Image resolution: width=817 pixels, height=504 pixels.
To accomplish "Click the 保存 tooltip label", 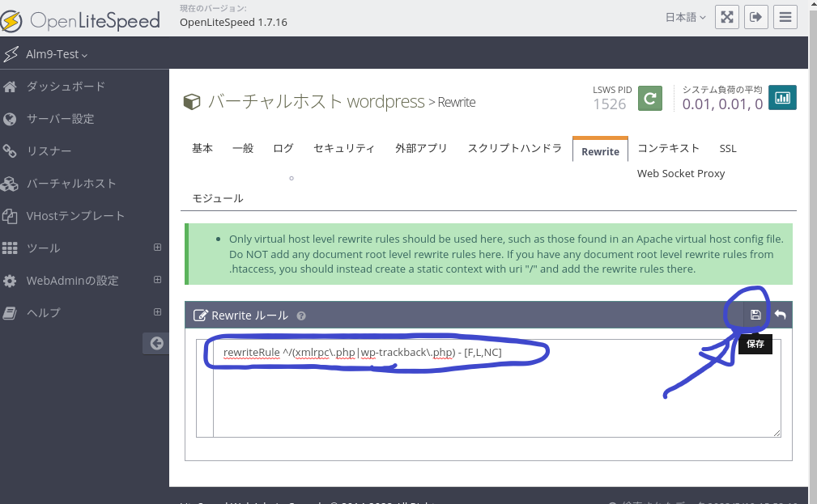I will [x=755, y=344].
